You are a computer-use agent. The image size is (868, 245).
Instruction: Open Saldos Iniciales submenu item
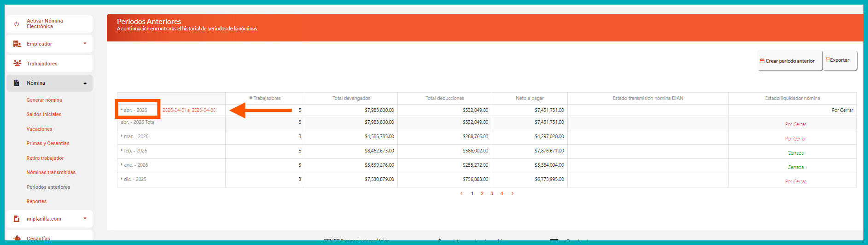pos(44,114)
